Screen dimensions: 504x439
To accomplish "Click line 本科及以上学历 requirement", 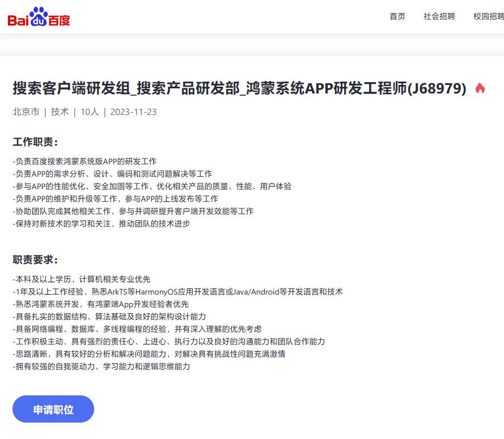I will click(82, 279).
